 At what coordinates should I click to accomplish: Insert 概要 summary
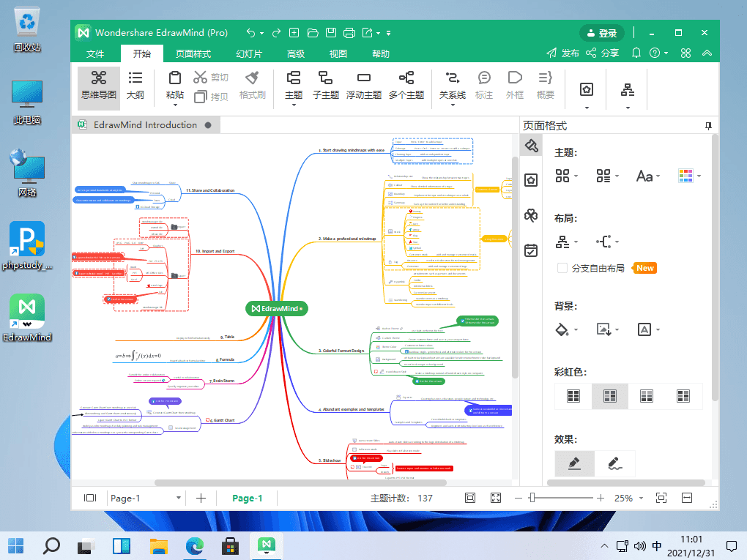pos(545,86)
